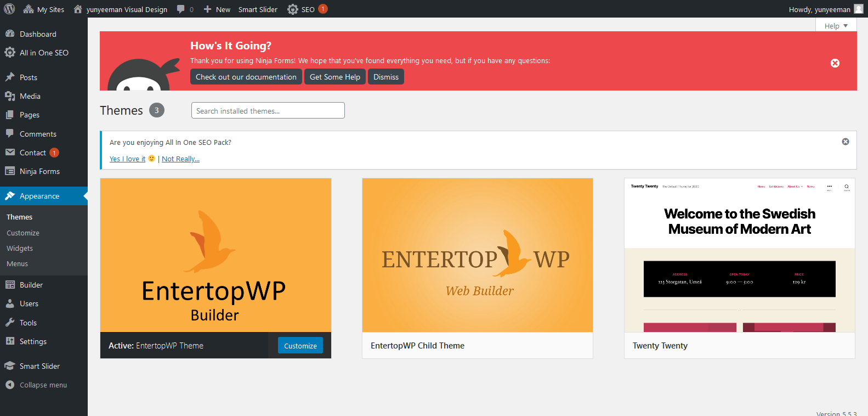Open Tools wrench menu item
This screenshot has width=868, height=416.
(44, 323)
